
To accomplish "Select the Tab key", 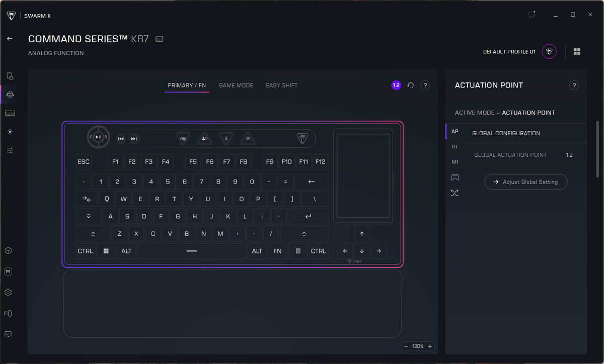I will click(x=87, y=199).
